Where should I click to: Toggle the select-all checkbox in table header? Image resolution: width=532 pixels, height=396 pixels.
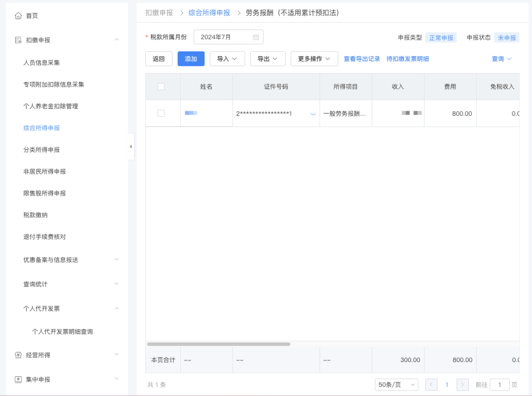(161, 87)
